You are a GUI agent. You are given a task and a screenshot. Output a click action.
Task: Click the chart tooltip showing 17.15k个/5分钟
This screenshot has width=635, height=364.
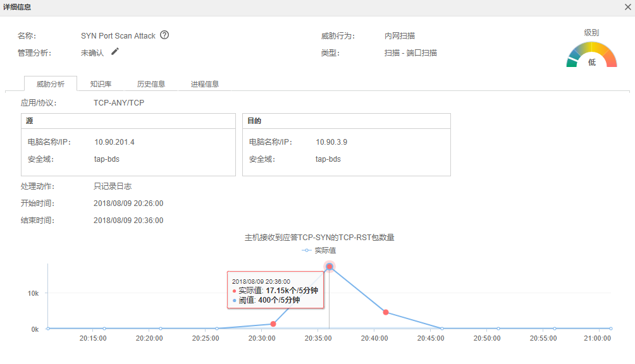click(x=275, y=290)
